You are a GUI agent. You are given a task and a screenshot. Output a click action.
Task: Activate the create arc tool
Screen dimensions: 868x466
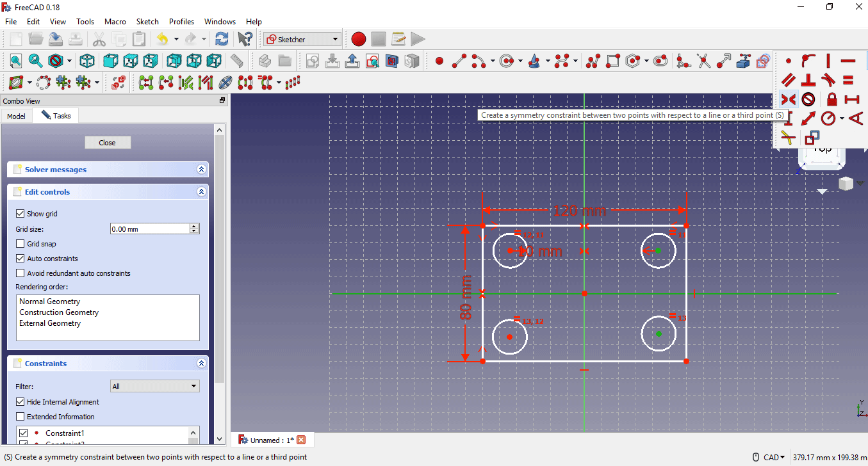(x=478, y=61)
